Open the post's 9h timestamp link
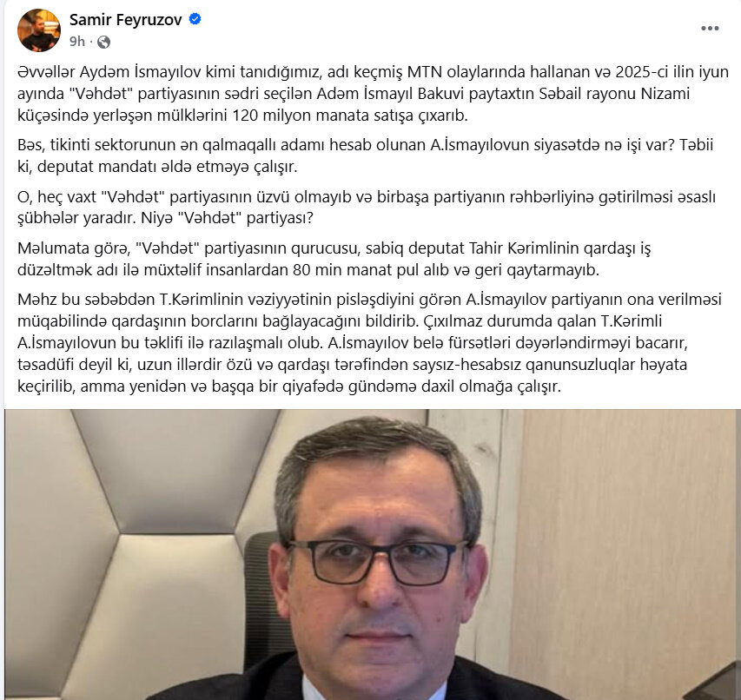This screenshot has height=700, width=741. point(77,42)
